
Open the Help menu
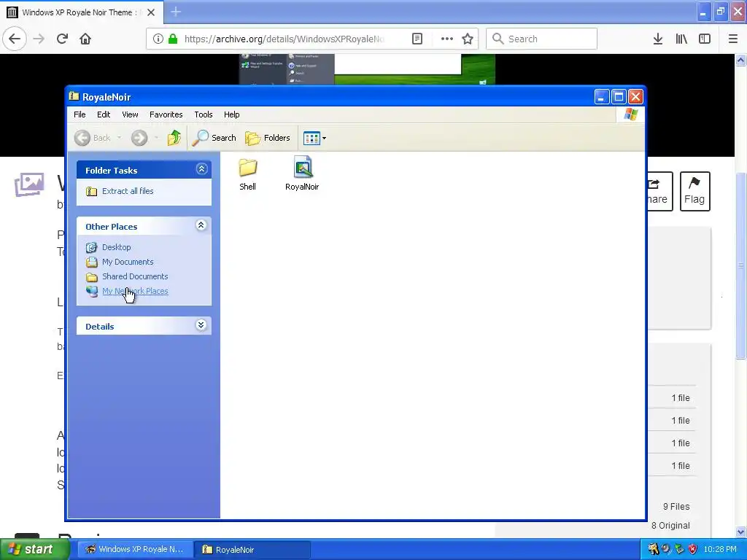point(231,114)
